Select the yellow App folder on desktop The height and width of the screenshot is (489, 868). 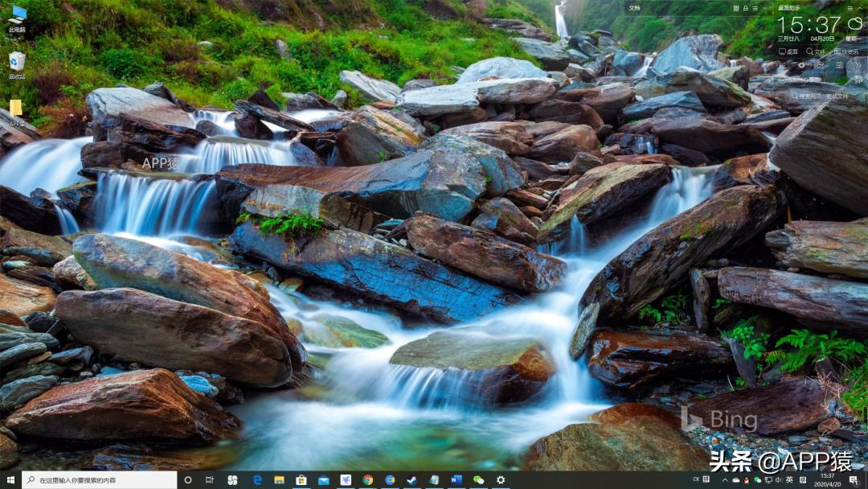point(16,113)
